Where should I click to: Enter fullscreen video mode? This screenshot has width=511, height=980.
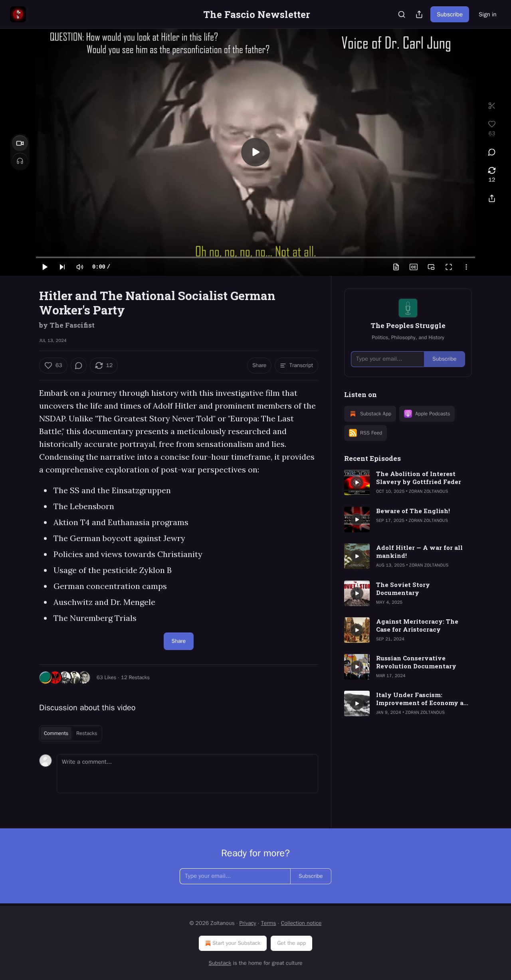[x=449, y=267]
